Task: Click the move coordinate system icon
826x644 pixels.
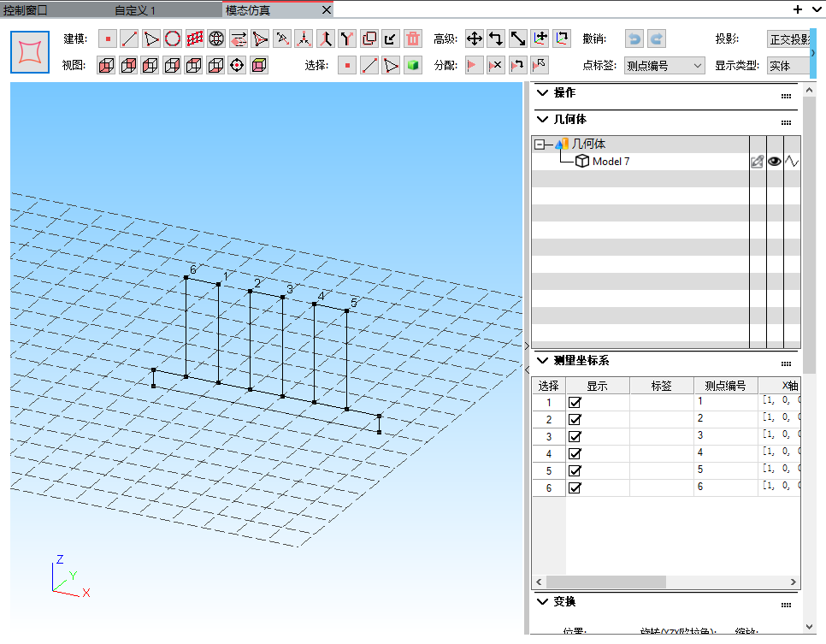Action: (x=540, y=38)
